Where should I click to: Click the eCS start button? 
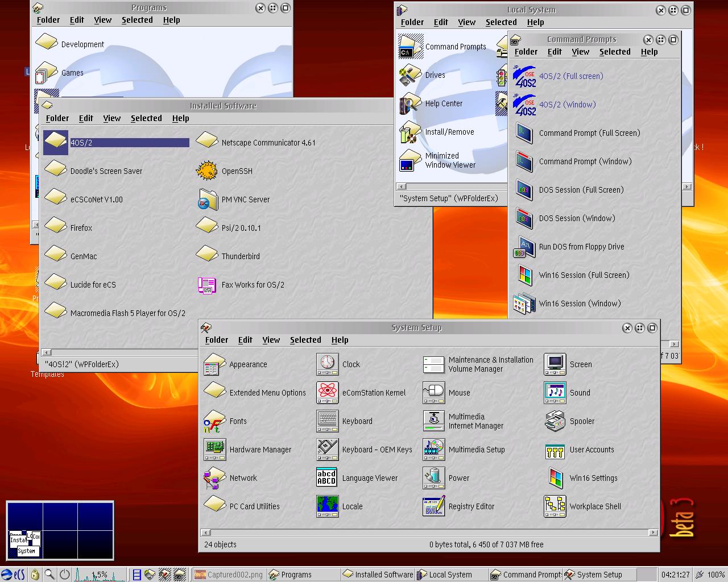click(x=13, y=575)
